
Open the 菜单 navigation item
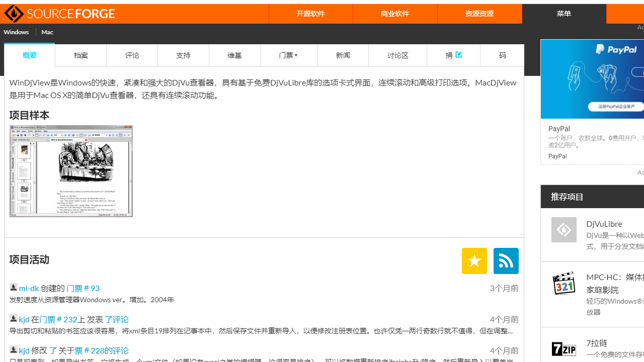point(563,14)
